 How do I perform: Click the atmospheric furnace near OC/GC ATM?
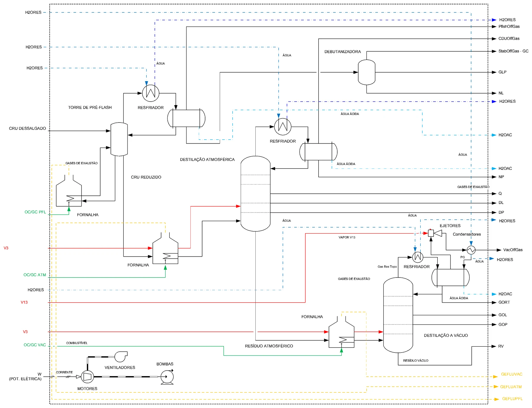tap(165, 248)
